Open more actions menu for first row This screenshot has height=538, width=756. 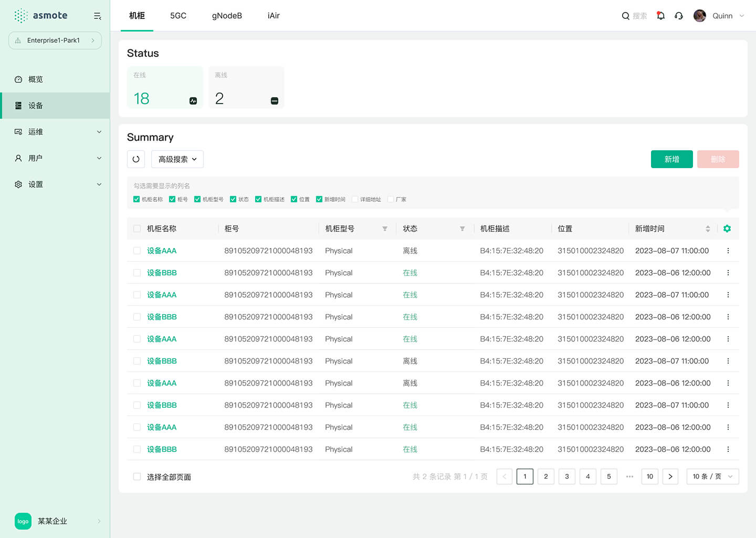click(x=728, y=251)
